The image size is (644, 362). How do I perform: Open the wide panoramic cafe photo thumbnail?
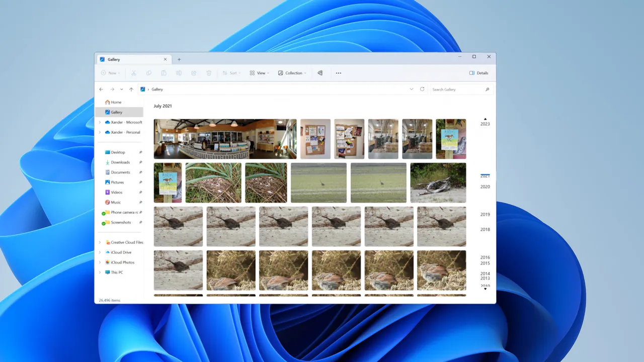click(225, 139)
